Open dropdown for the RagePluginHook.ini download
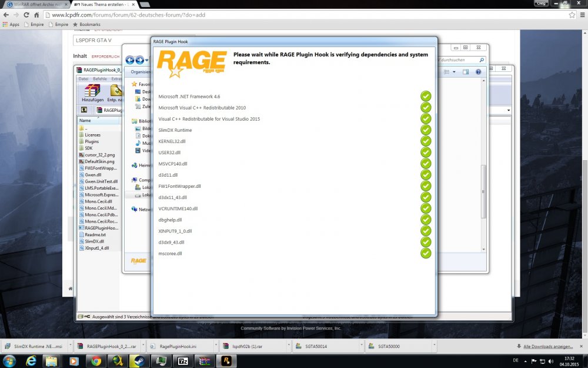This screenshot has height=368, width=588. 216,346
